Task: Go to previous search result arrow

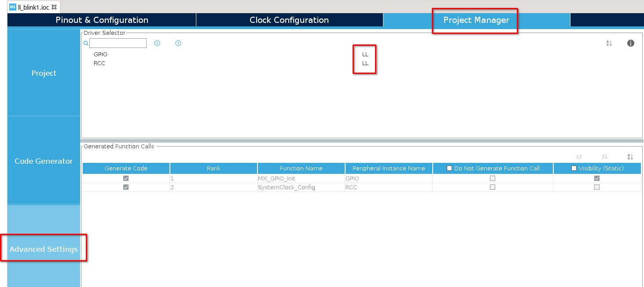Action: point(157,43)
